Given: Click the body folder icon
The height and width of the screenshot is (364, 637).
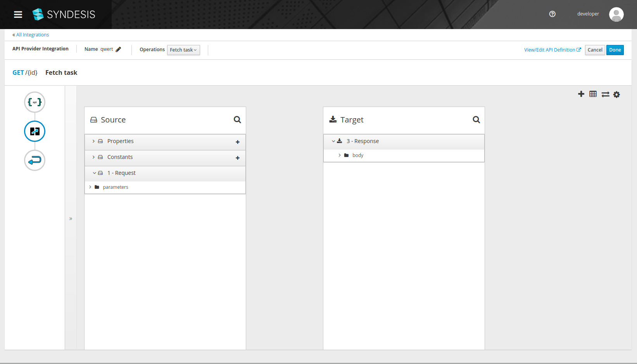Looking at the screenshot, I should pyautogui.click(x=347, y=155).
